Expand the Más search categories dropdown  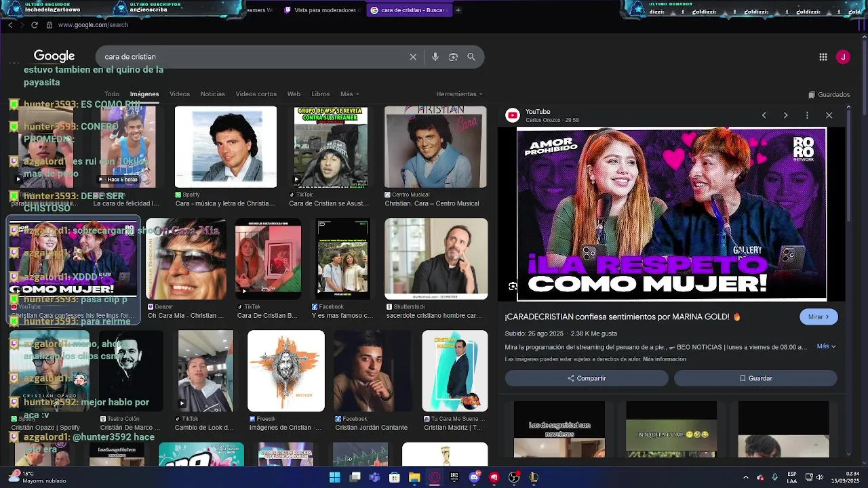[x=349, y=94]
